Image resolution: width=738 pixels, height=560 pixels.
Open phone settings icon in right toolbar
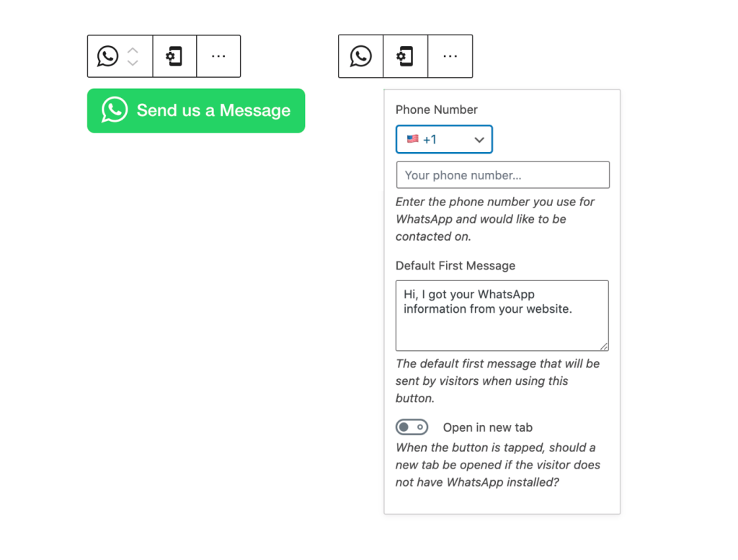(x=405, y=56)
